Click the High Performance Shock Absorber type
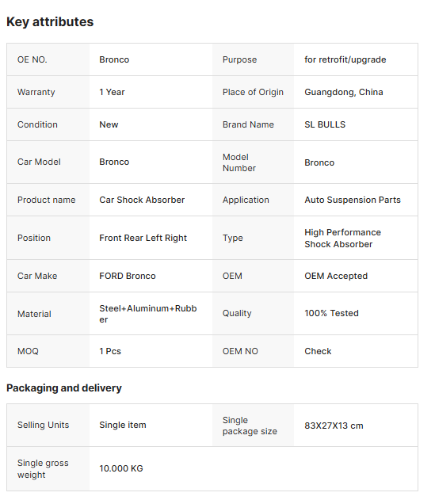This screenshot has height=504, width=435. coord(342,239)
